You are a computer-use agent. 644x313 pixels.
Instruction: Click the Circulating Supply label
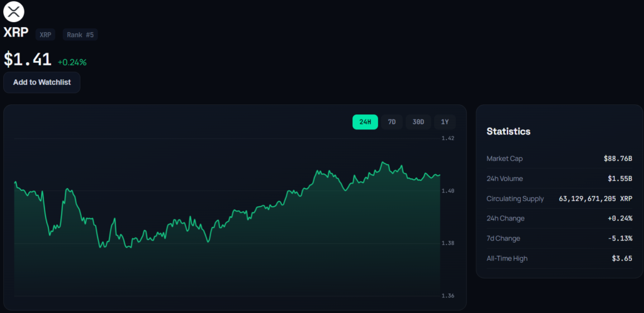515,199
